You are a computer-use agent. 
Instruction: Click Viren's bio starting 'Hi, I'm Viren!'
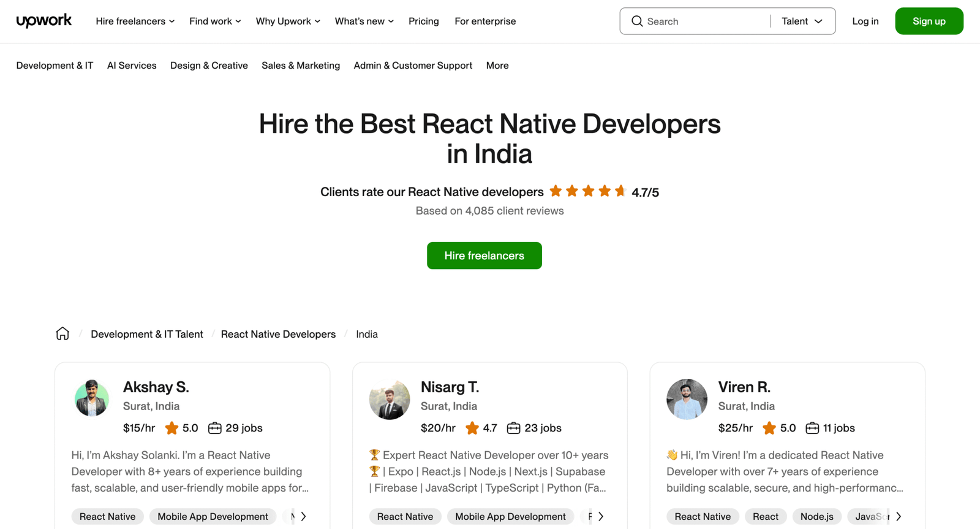click(785, 471)
